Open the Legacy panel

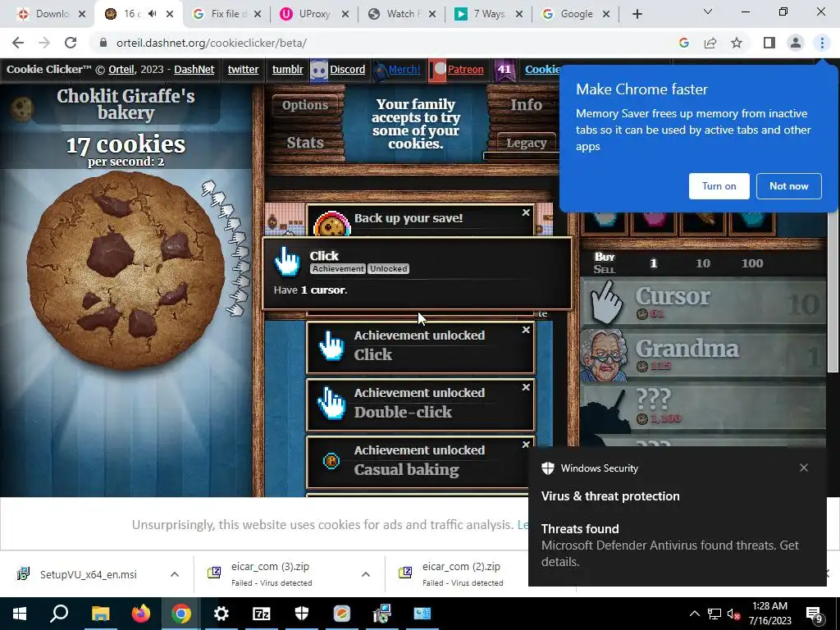(x=526, y=143)
